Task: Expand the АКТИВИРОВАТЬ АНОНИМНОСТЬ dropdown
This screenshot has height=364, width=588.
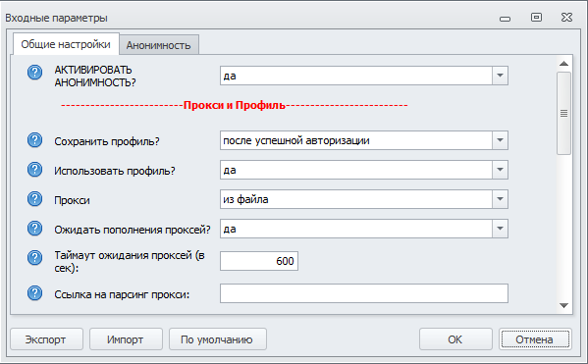Action: point(500,76)
